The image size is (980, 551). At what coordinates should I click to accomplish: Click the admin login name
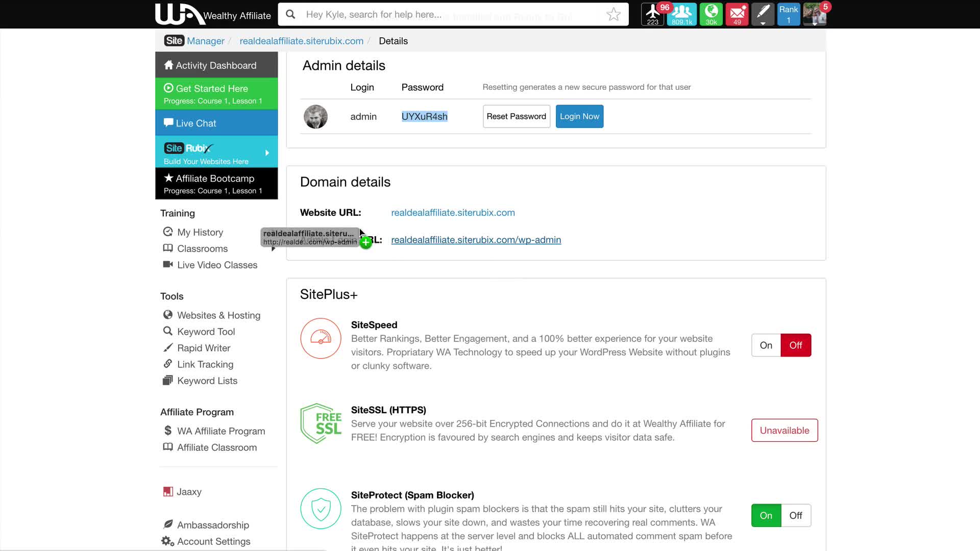(x=363, y=116)
